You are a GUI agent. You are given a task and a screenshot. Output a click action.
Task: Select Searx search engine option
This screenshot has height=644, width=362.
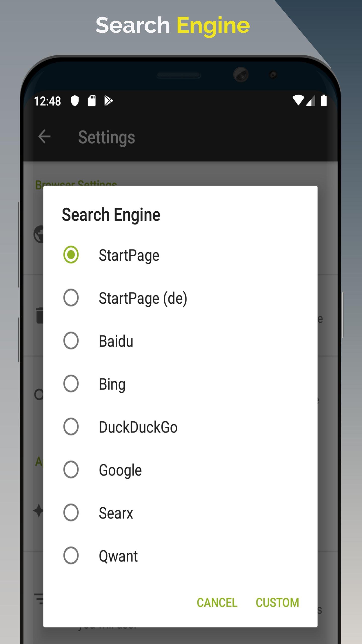[71, 512]
